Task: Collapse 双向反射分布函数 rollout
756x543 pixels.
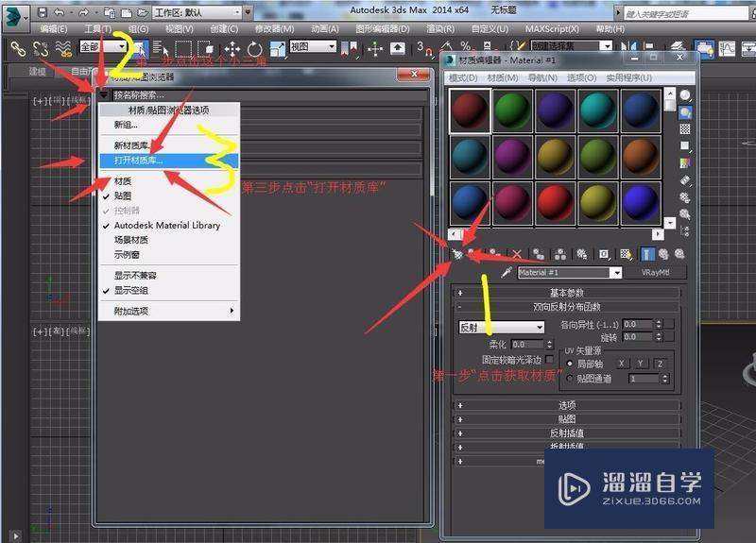Action: (567, 306)
